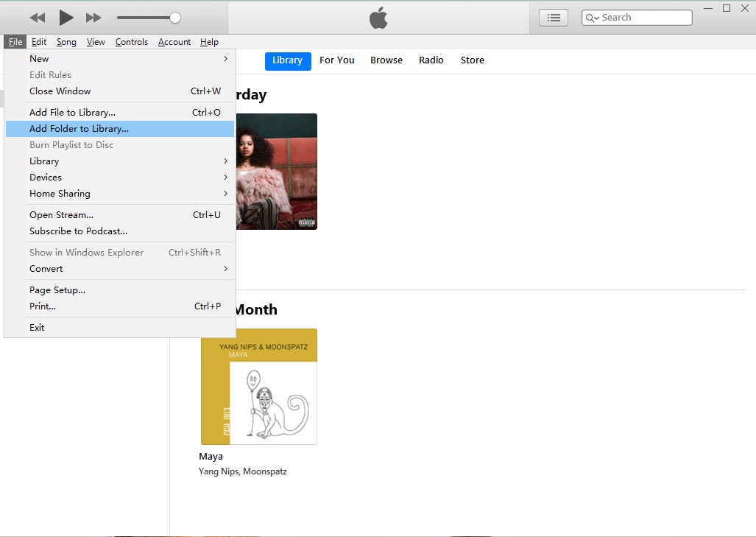Minimize the iTunes window

(708, 8)
